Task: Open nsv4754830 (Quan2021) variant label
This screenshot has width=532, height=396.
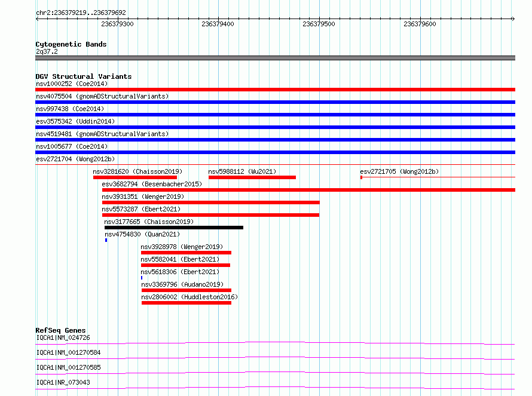Action: click(x=142, y=234)
